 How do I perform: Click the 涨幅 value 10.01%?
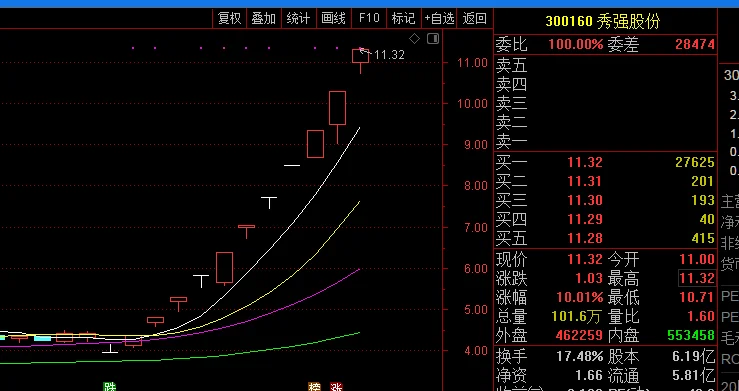click(580, 297)
